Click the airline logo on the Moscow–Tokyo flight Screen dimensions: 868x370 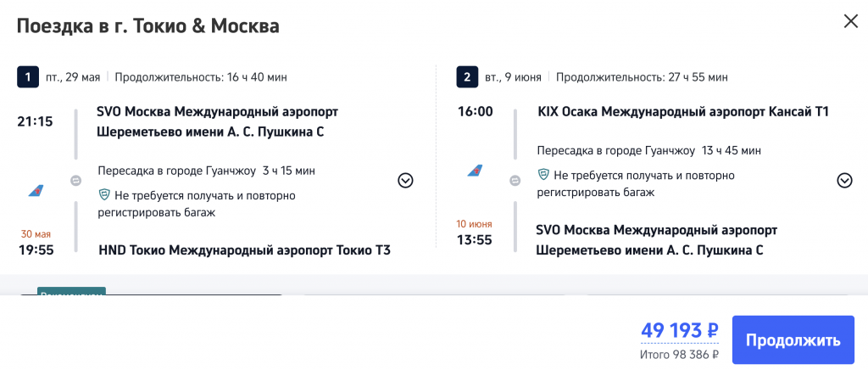pyautogui.click(x=36, y=191)
